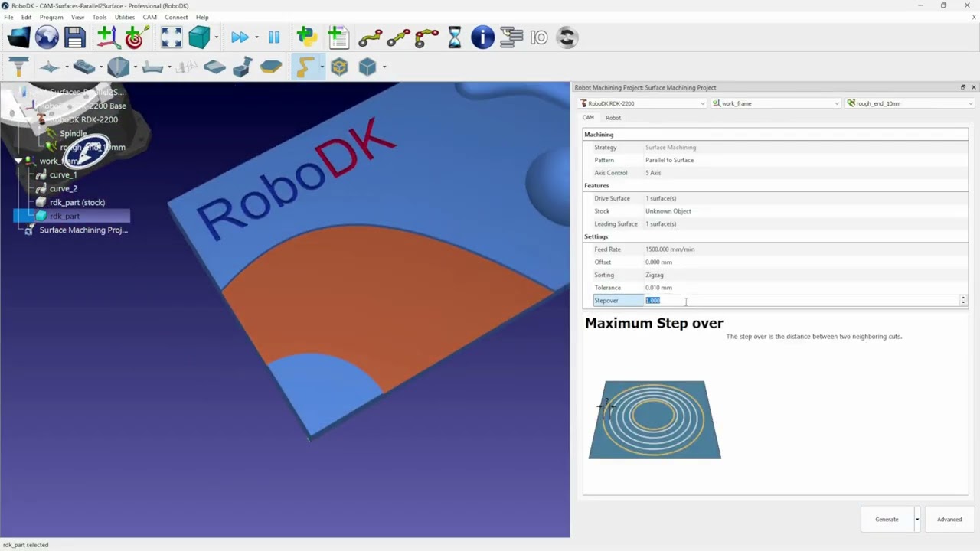Click Drive Surface value 1 surface(s)
Image resolution: width=980 pixels, height=551 pixels.
point(660,198)
